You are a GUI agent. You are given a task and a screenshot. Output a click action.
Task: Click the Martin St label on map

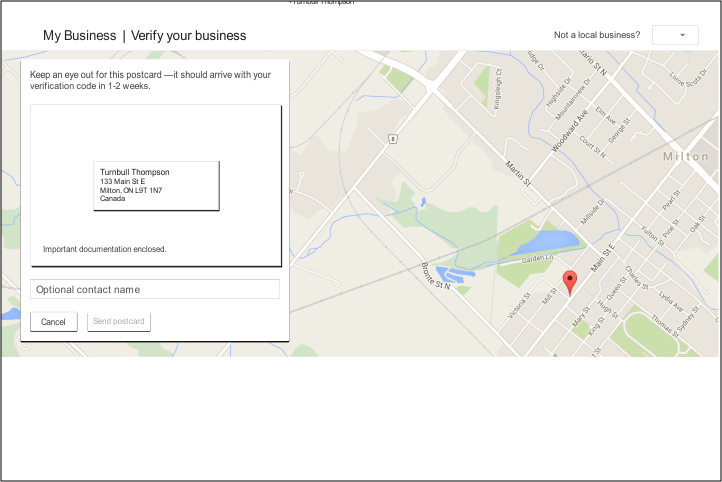click(x=518, y=173)
